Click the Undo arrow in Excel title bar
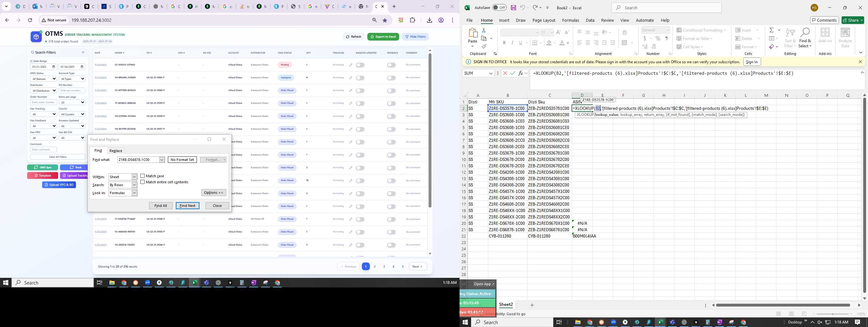This screenshot has width=868, height=327. (x=522, y=7)
